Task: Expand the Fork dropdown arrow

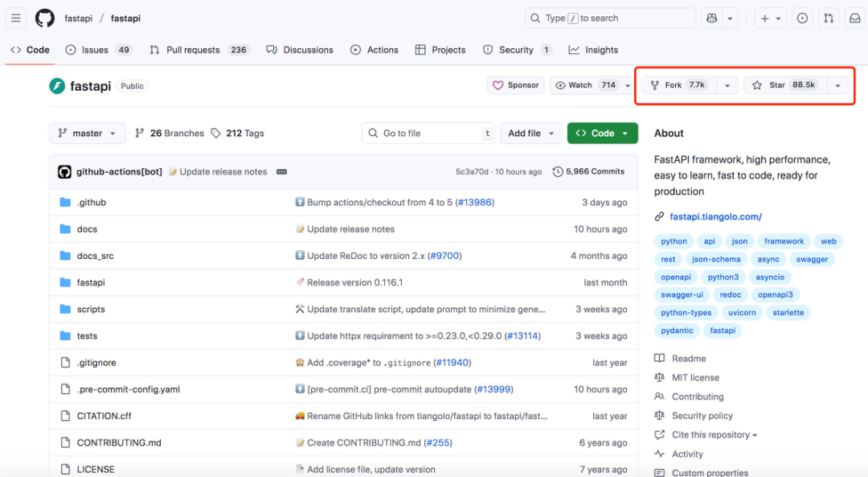Action: pos(727,85)
